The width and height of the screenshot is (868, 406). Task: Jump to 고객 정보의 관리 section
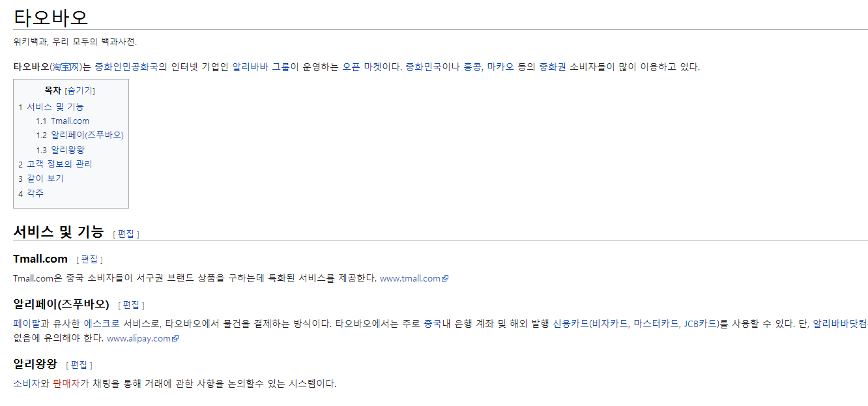tap(59, 164)
